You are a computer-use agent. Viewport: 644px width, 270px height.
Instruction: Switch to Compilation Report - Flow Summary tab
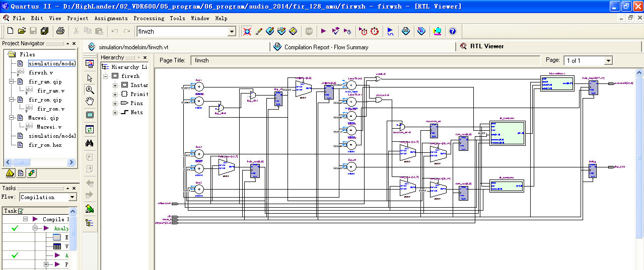(x=326, y=47)
